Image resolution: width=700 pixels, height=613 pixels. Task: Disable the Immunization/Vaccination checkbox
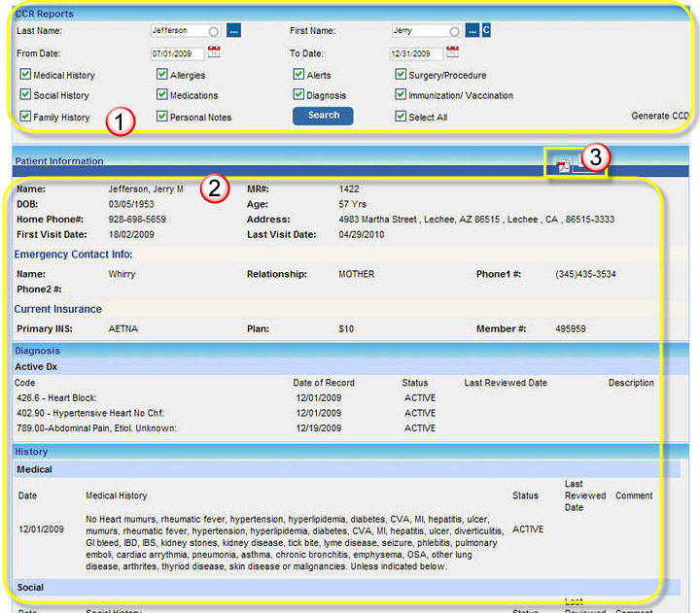tap(401, 95)
